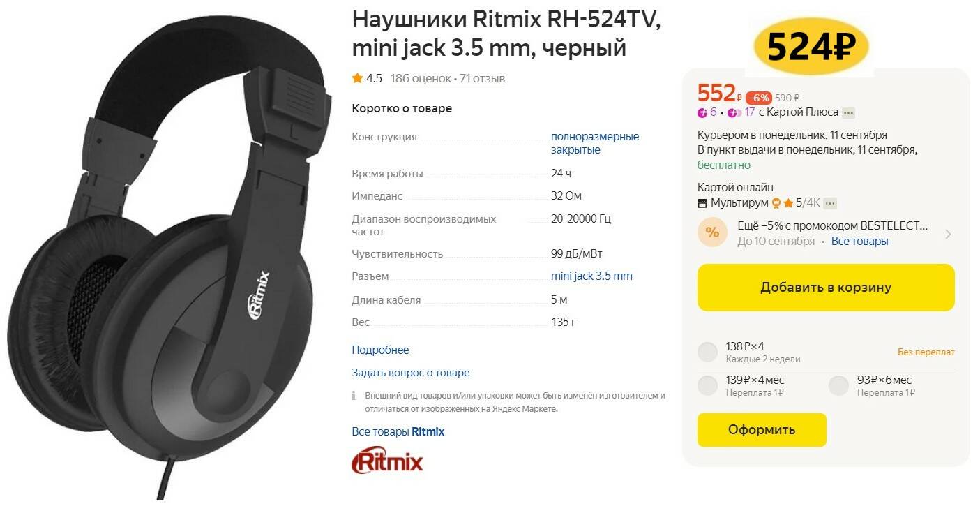Click the seller award badge icon
Viewport: 980px width, 520px height.
tap(776, 203)
